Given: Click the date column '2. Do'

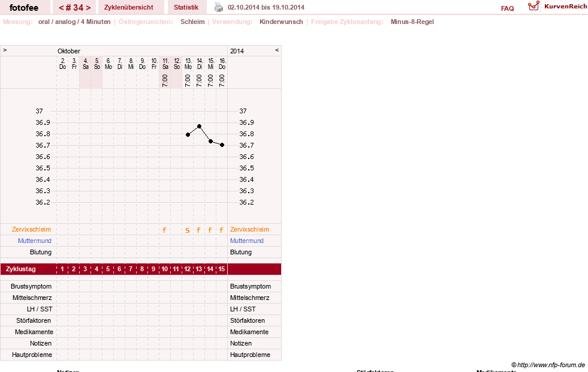Looking at the screenshot, I should (62, 64).
